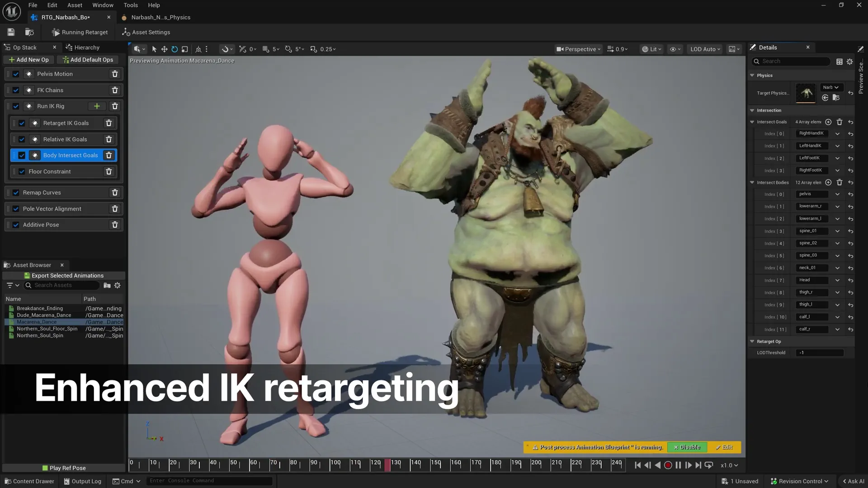This screenshot has height=488, width=868.
Task: Open the Perspective view dropdown
Action: click(578, 49)
